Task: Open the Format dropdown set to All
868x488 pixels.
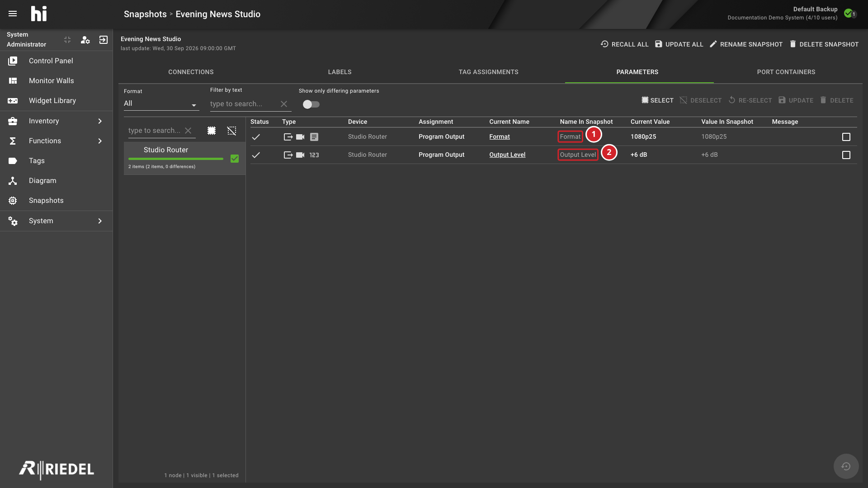Action: [161, 103]
